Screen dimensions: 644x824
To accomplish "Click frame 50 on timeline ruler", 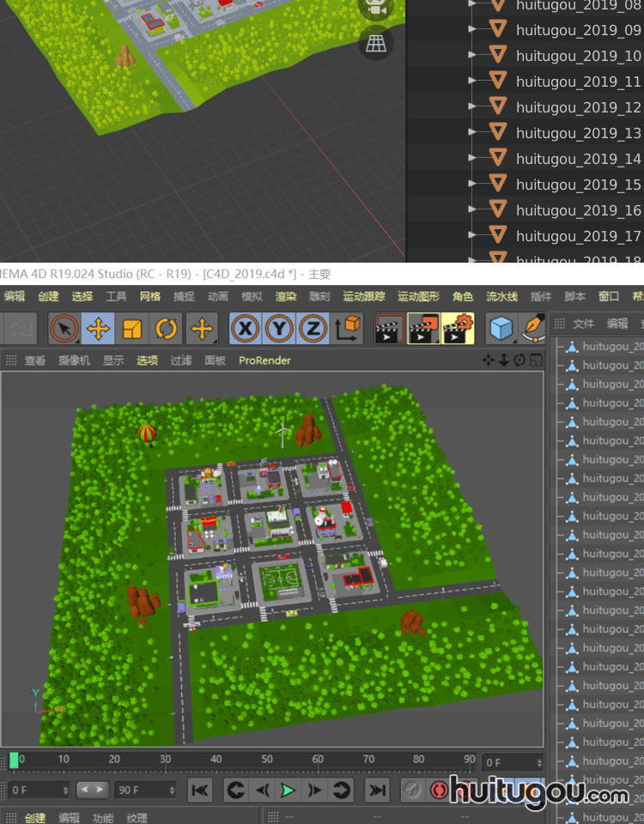I will (x=267, y=760).
